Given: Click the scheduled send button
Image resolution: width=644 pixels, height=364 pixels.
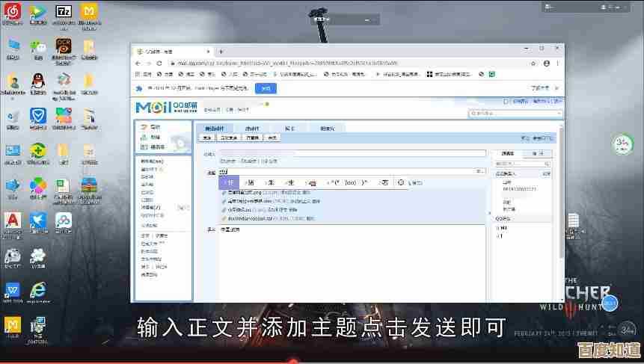Looking at the screenshot, I should coord(229,138).
